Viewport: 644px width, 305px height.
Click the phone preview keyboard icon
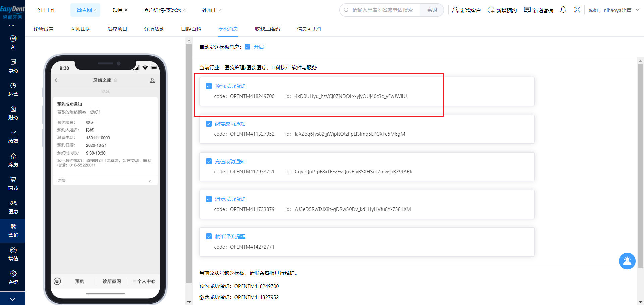point(57,281)
